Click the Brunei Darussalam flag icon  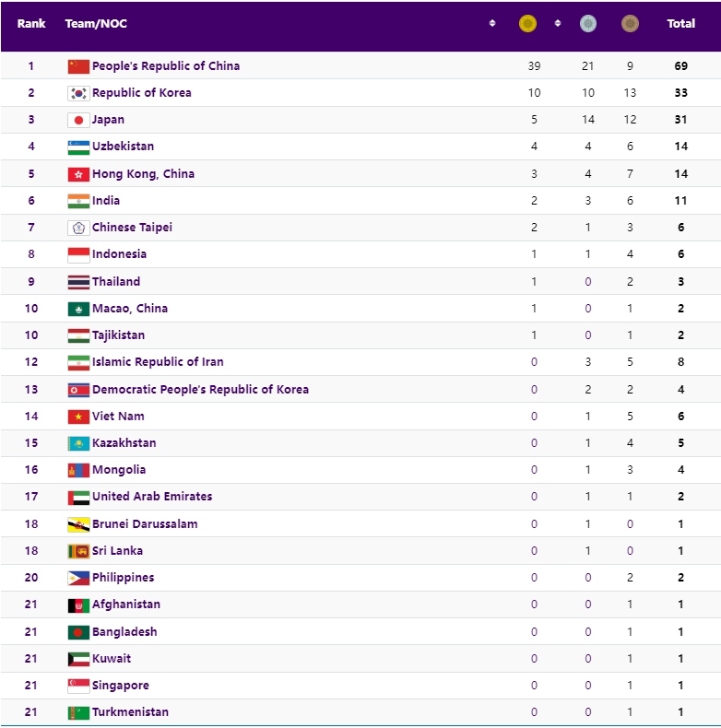(78, 524)
